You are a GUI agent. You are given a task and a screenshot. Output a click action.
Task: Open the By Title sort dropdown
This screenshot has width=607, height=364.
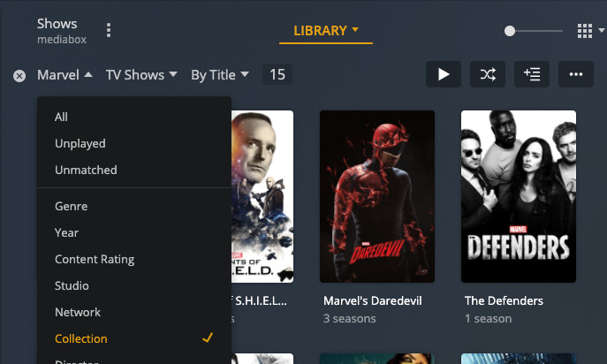[x=219, y=75]
